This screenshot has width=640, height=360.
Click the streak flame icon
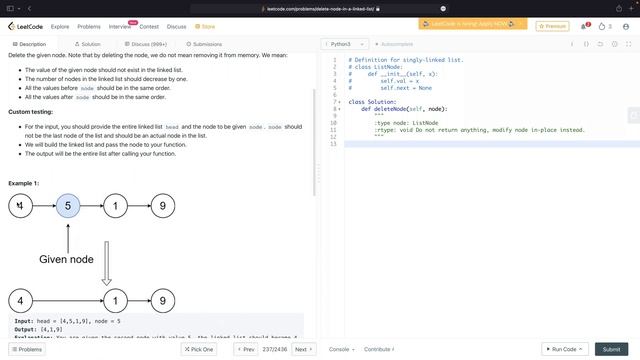(x=602, y=27)
